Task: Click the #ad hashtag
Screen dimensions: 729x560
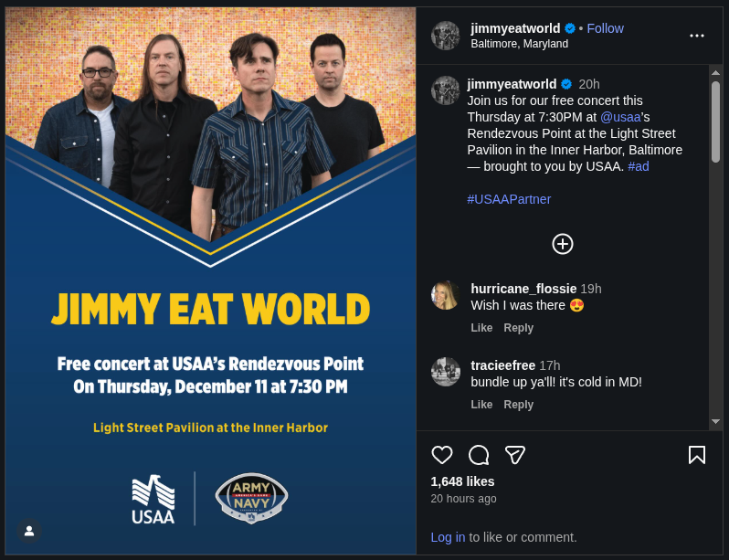Action: pos(639,166)
